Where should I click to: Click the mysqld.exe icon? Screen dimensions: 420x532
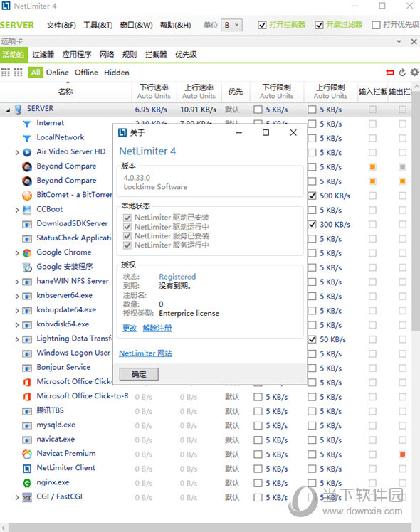pyautogui.click(x=27, y=425)
